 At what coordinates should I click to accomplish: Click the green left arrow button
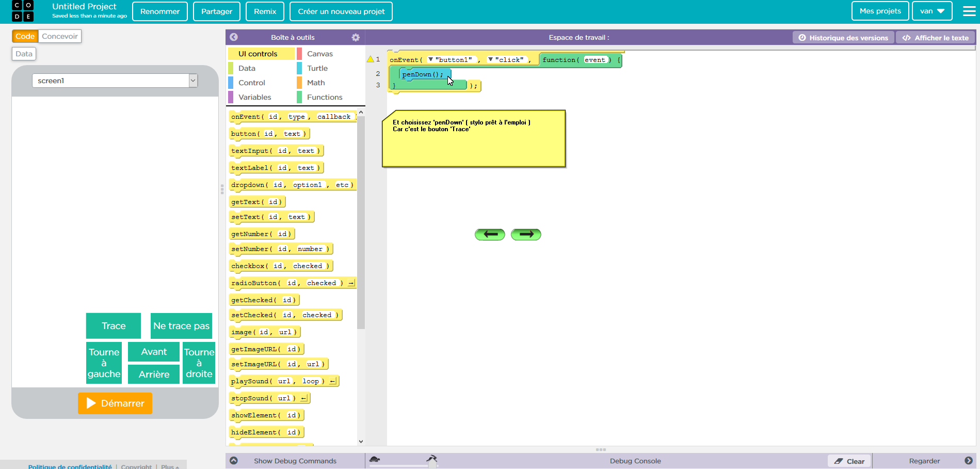490,234
